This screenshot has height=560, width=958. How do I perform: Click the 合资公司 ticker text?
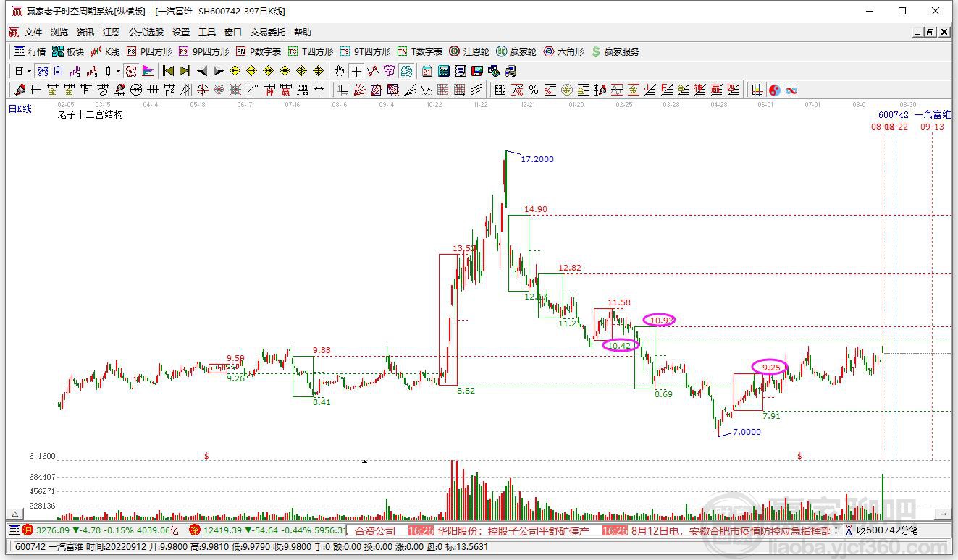click(x=375, y=530)
